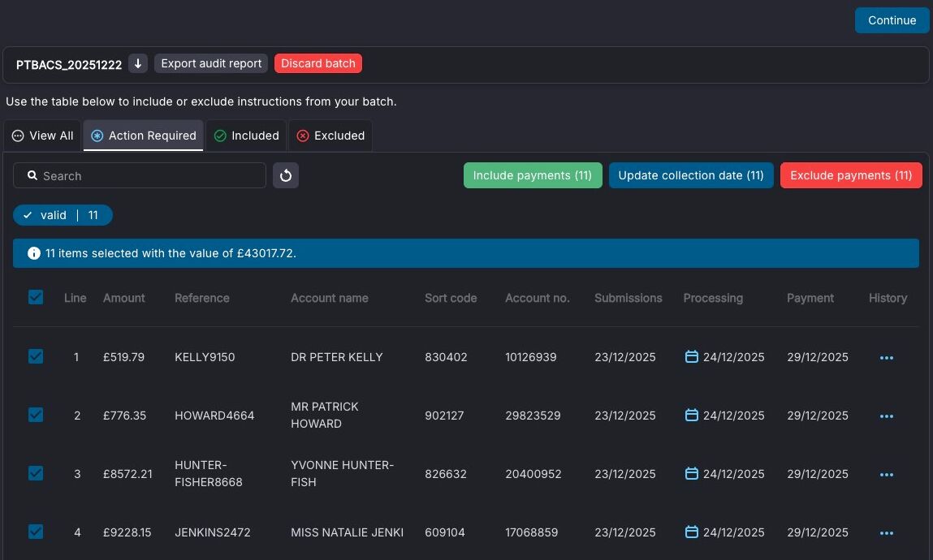Click the Account no. column header
Image resolution: width=933 pixels, height=560 pixels.
[538, 298]
